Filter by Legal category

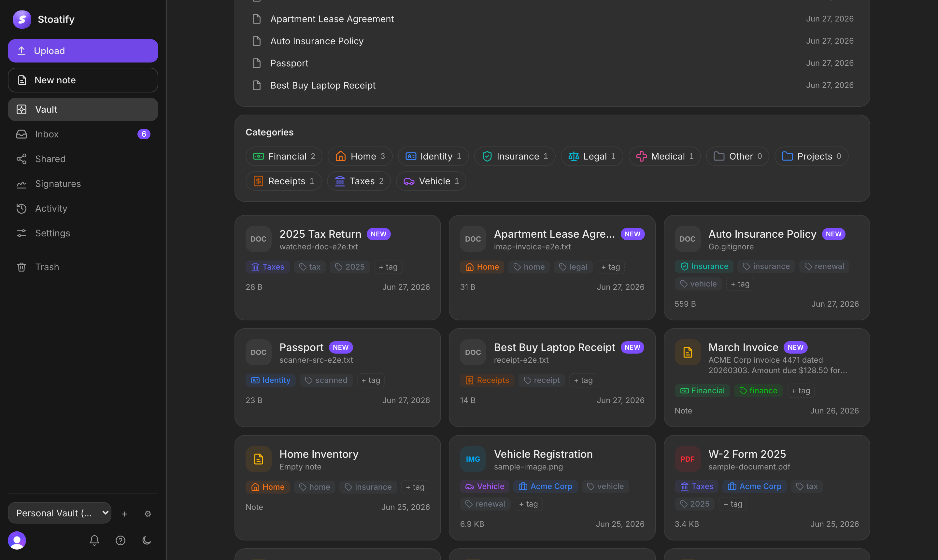coord(592,156)
